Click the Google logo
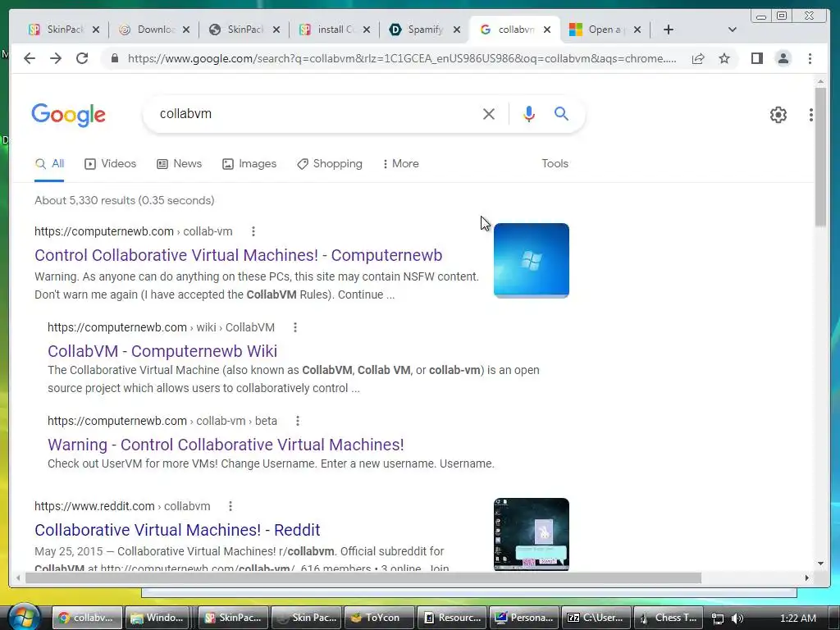Screen dimensions: 840x630 tap(69, 115)
